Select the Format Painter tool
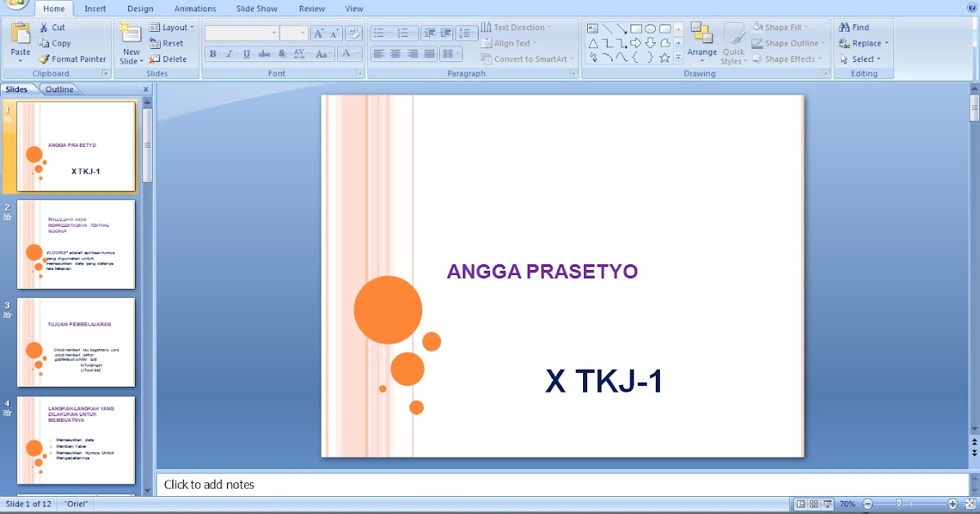Viewport: 980px width, 514px height. coord(72,59)
